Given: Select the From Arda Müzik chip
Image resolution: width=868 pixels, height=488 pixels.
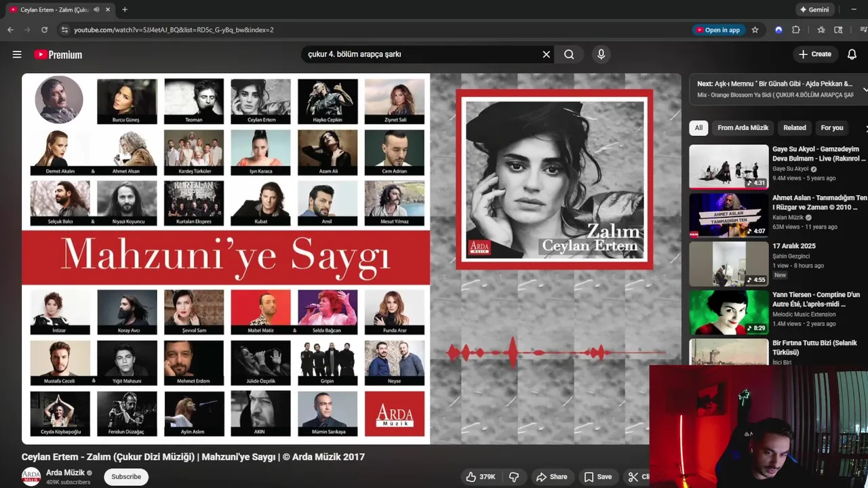Looking at the screenshot, I should pos(743,127).
